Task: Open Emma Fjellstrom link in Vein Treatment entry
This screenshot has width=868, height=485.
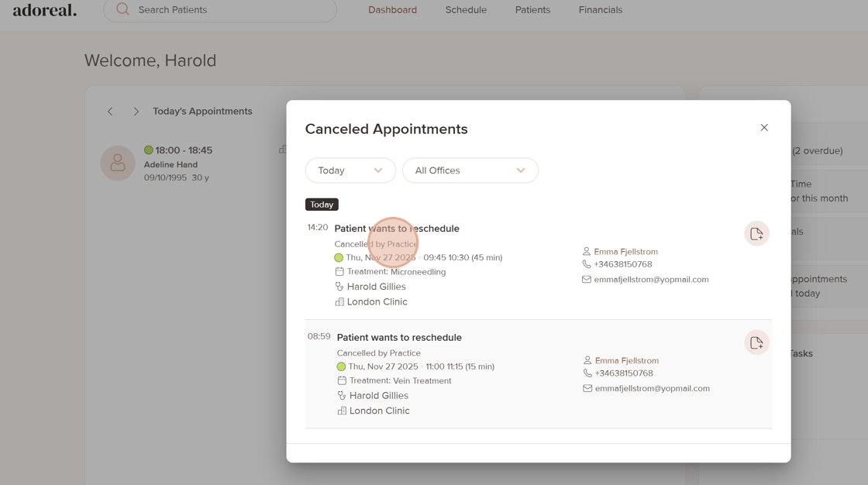Action: pos(627,360)
